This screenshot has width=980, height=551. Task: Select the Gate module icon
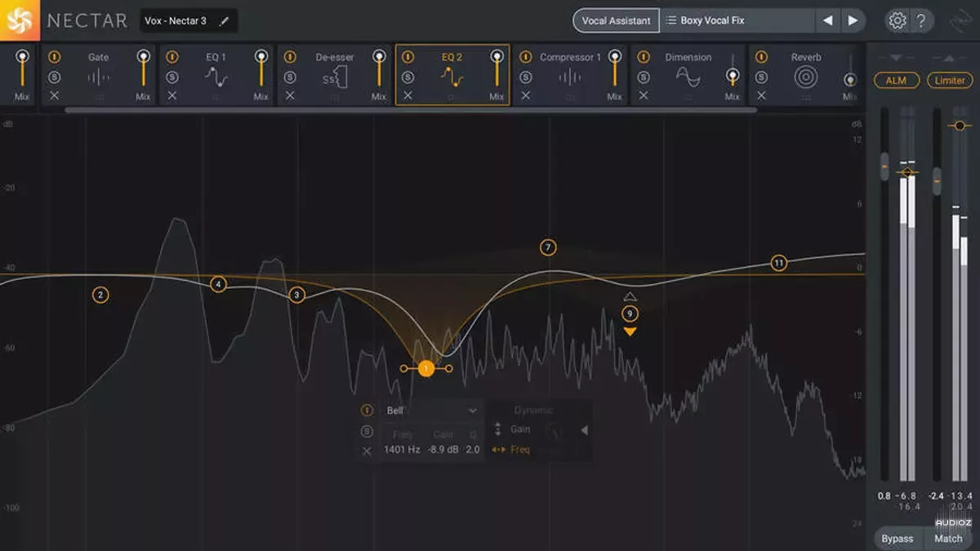coord(99,78)
